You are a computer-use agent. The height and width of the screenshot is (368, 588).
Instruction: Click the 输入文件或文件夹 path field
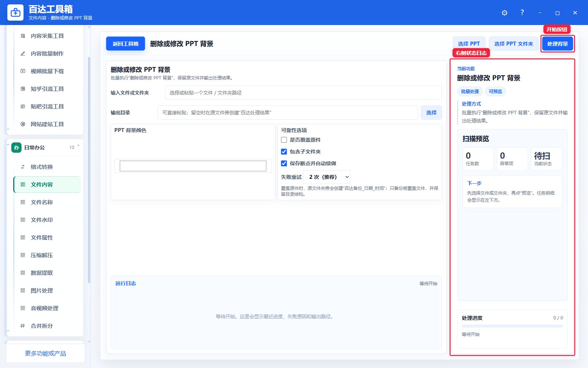coord(303,93)
